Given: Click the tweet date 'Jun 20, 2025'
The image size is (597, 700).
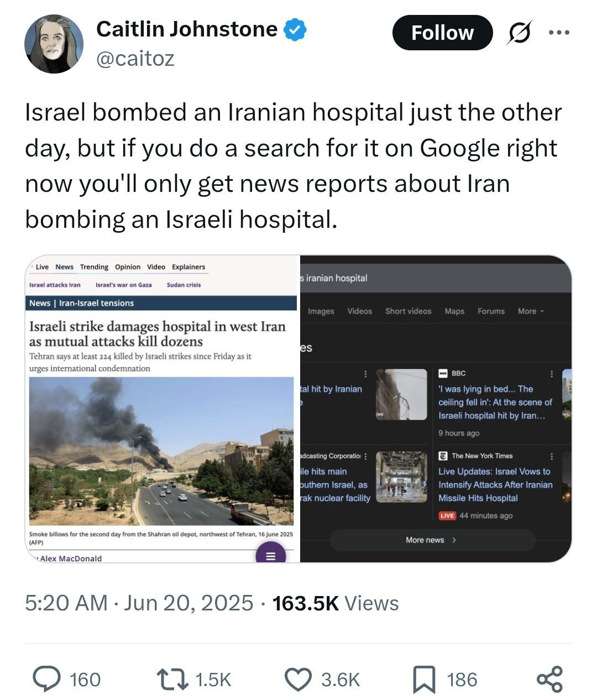Looking at the screenshot, I should (188, 603).
